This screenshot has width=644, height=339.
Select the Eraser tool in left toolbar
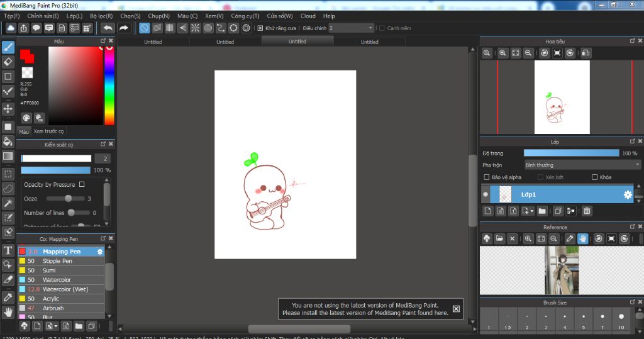pos(8,62)
